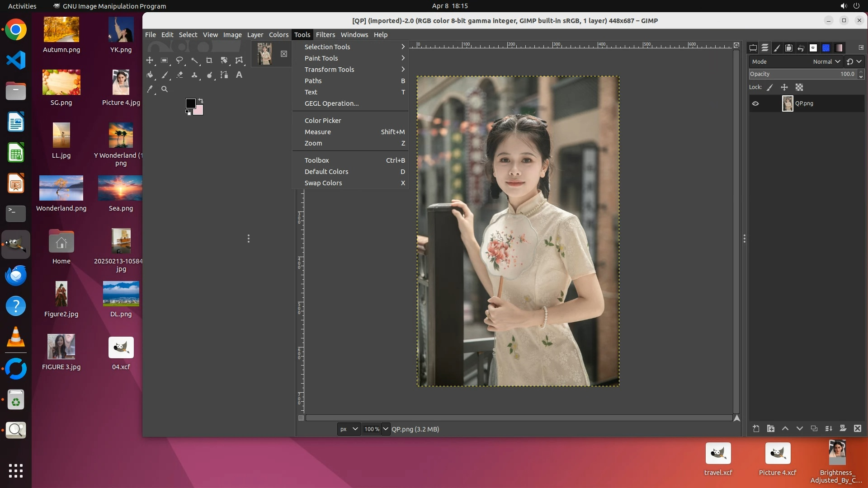Screen dimensions: 868x488
Task: Select the Eraser tool
Action: [x=179, y=75]
